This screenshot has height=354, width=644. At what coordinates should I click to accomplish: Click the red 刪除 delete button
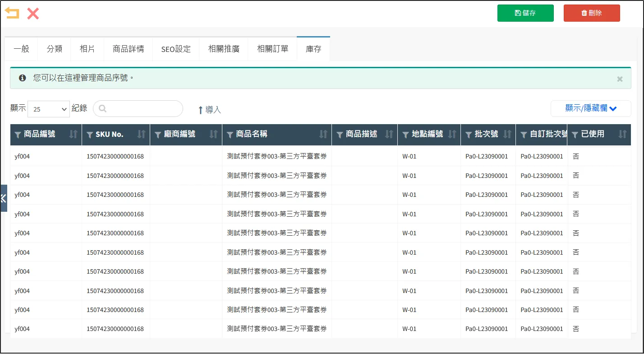click(x=591, y=13)
